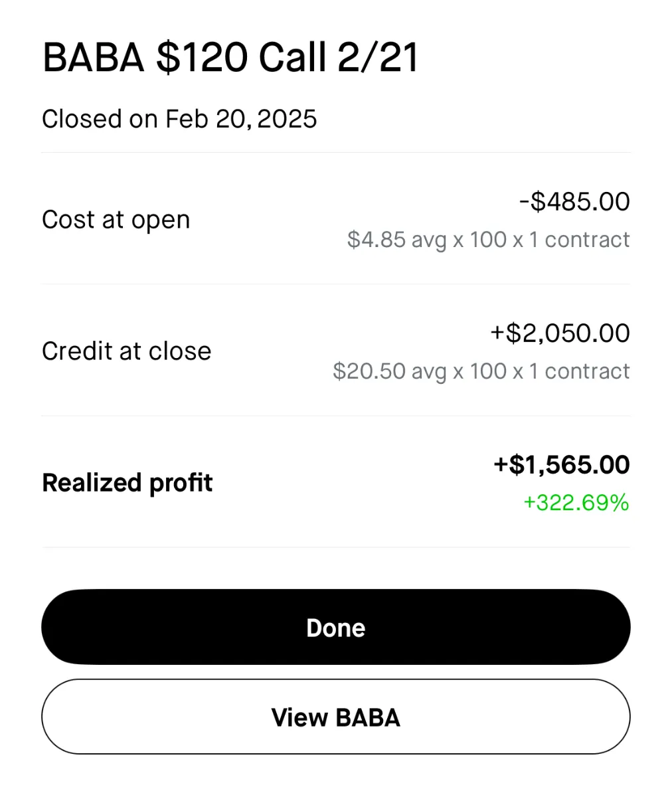Click the +$2,050.00 credit amount

560,333
